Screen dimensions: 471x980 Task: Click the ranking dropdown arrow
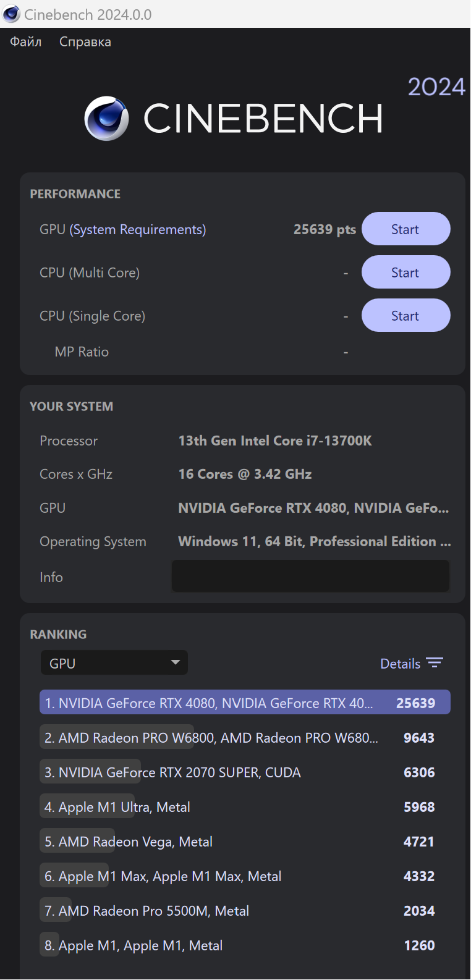coord(176,662)
